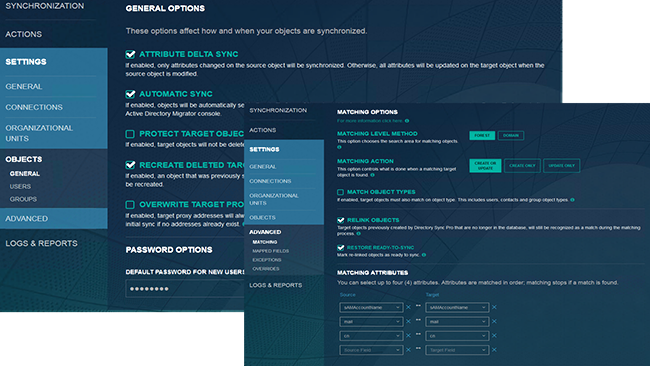Screen dimensions: 650x366
Task: Enable the Protect Target Objects checkbox
Action: (x=130, y=134)
